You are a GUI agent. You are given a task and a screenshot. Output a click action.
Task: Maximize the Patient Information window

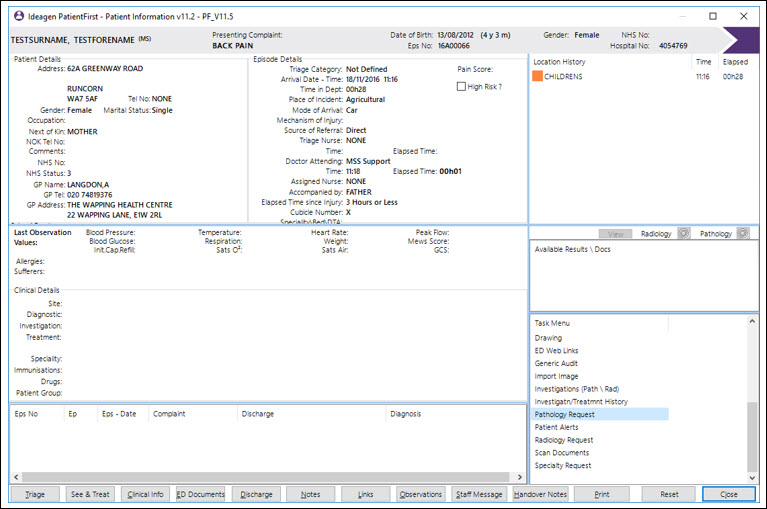(713, 16)
